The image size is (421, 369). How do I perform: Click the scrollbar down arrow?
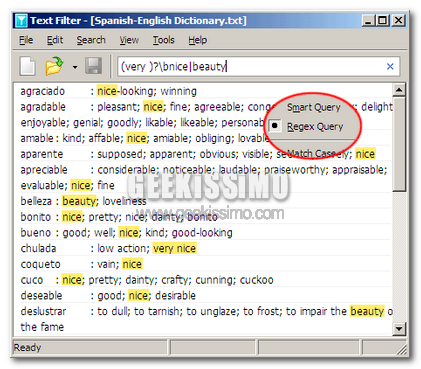(399, 329)
